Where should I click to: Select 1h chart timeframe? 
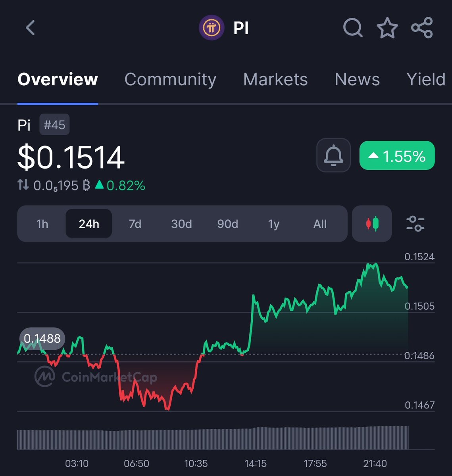[42, 224]
